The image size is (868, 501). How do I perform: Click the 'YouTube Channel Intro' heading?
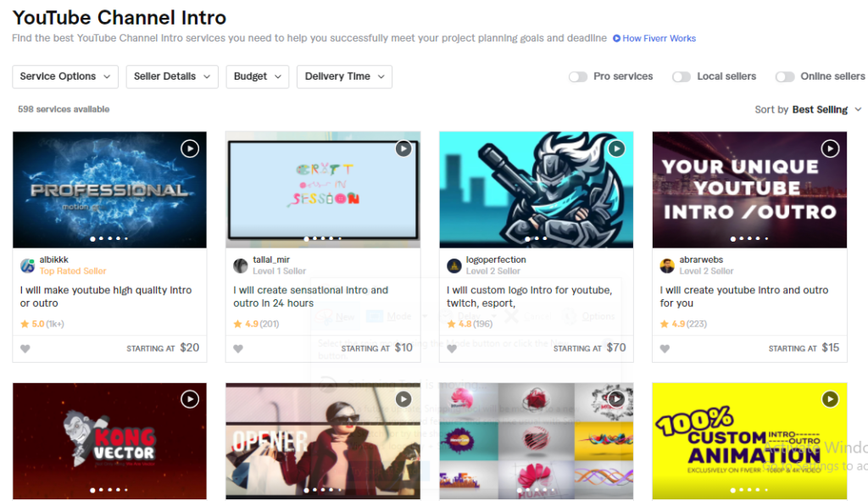coord(120,17)
